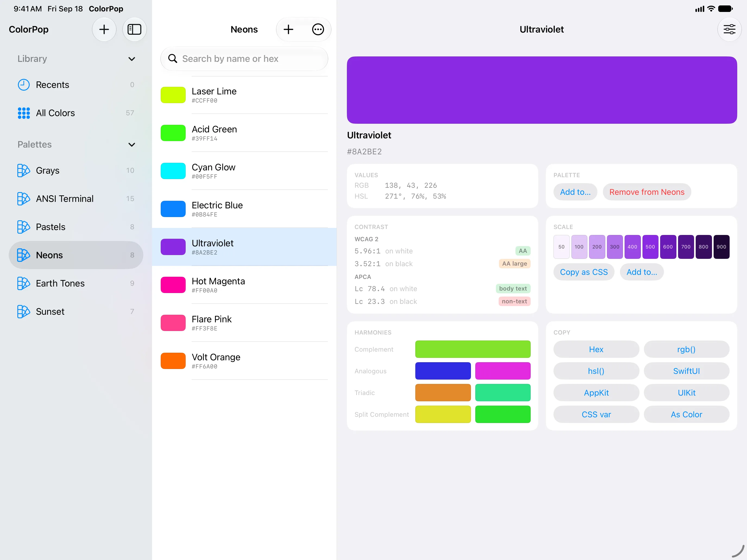Pick the 900 scale swatch
The width and height of the screenshot is (747, 560).
[x=721, y=247]
